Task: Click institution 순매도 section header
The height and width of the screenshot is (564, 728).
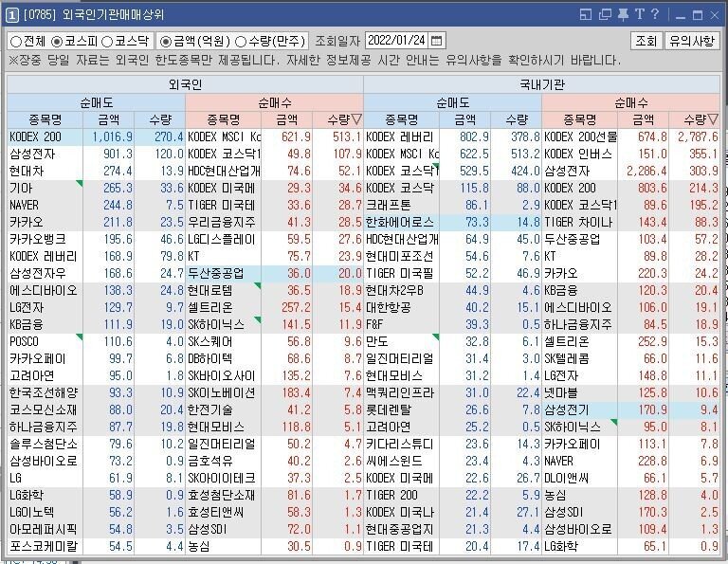Action: (x=453, y=102)
